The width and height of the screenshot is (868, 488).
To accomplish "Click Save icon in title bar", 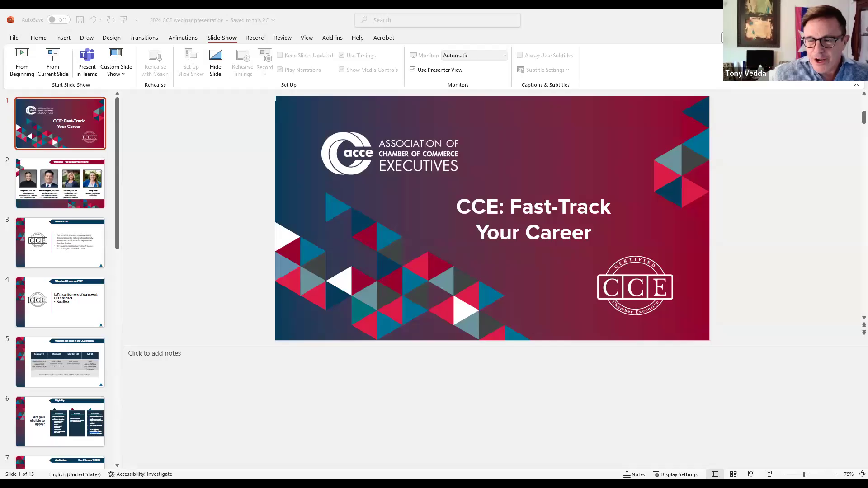I will click(80, 20).
